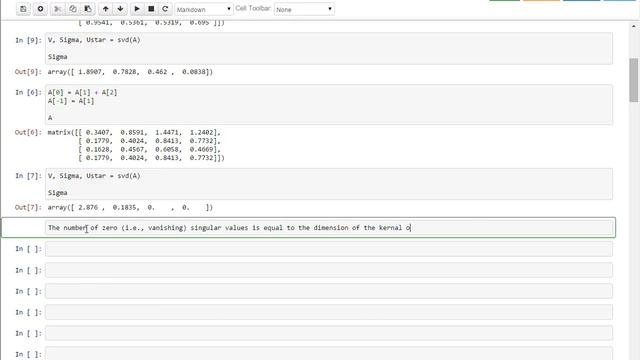
Task: Paste cell below using clipboard icon
Action: (x=88, y=9)
